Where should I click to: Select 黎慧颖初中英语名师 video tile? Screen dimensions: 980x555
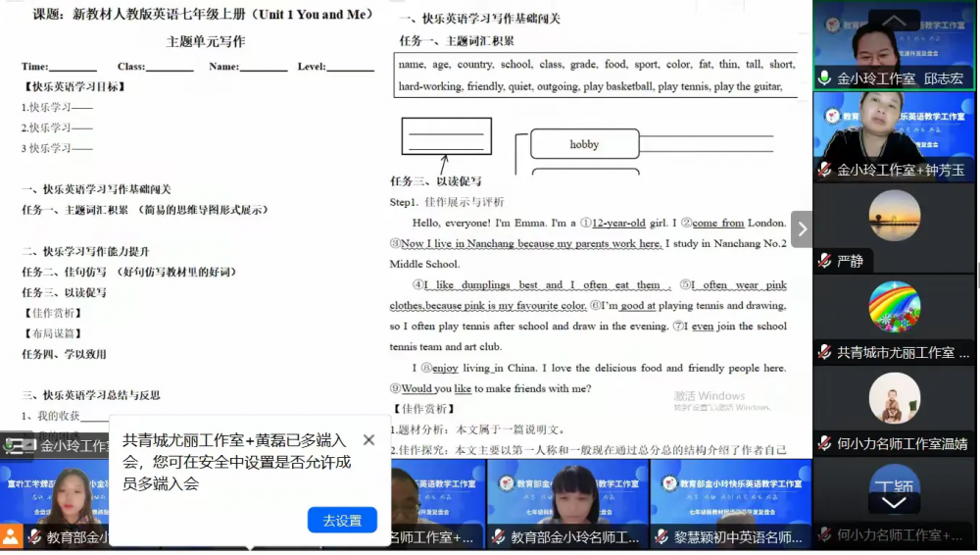(x=731, y=504)
